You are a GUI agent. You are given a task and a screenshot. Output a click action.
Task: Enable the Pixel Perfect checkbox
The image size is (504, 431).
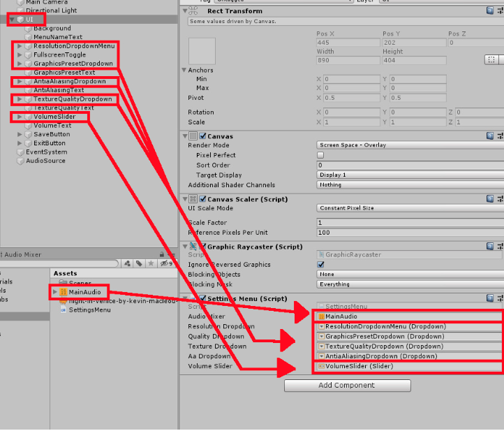pyautogui.click(x=320, y=155)
